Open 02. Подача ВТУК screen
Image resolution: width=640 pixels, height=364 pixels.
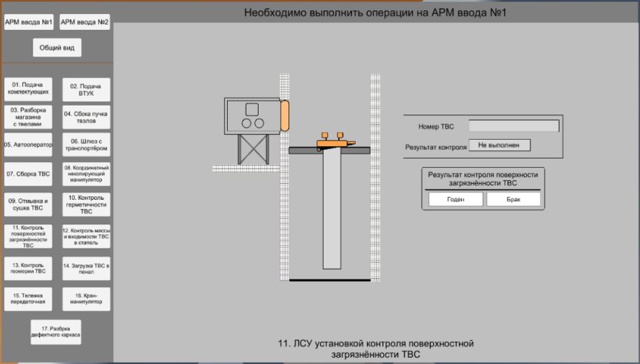pyautogui.click(x=86, y=89)
